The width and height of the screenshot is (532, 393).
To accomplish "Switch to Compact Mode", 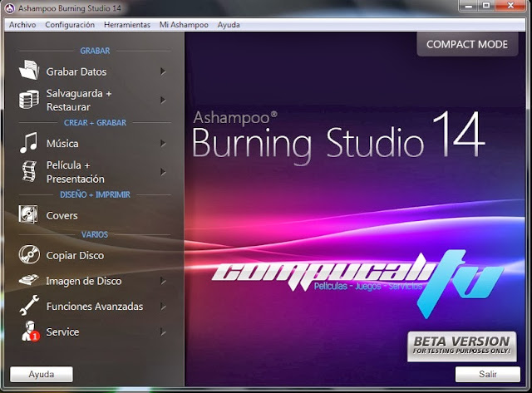I will click(467, 44).
